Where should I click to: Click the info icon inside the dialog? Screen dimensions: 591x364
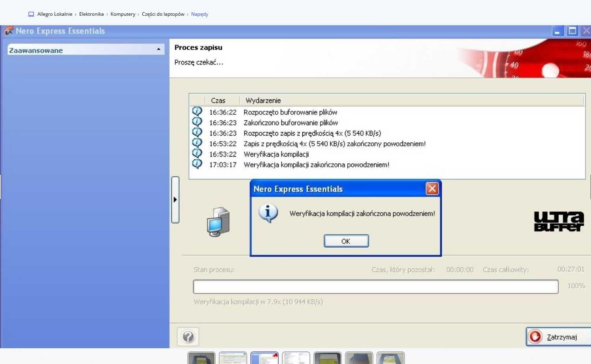click(x=268, y=213)
